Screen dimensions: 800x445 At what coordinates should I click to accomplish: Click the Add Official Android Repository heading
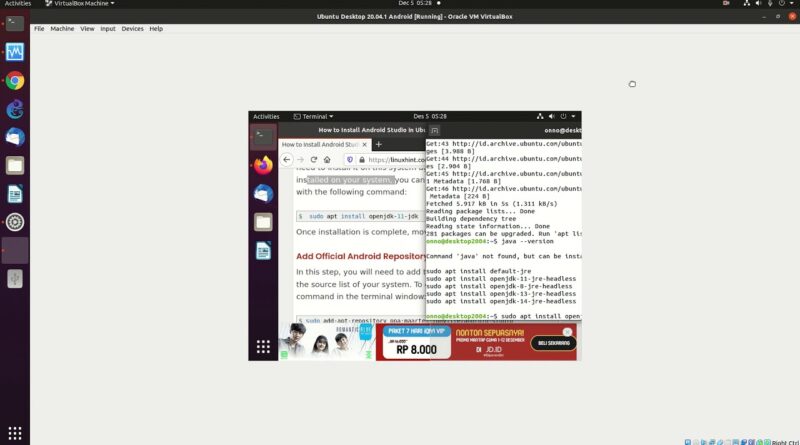point(360,256)
